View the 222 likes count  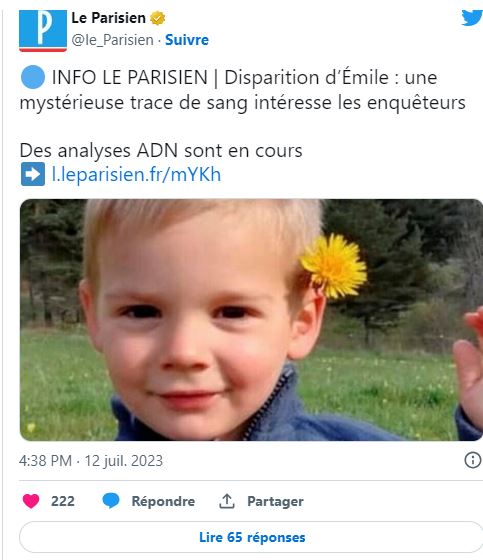click(63, 501)
